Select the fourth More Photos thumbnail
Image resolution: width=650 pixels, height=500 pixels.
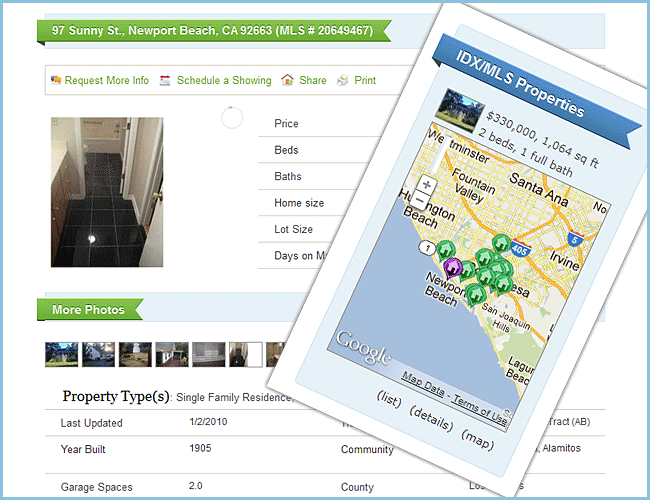click(x=172, y=354)
